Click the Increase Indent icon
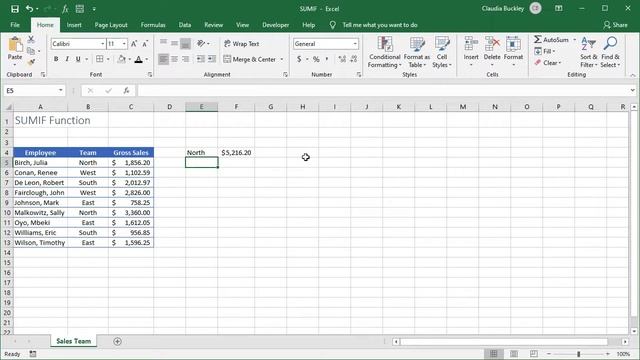The image size is (640, 360). click(211, 59)
